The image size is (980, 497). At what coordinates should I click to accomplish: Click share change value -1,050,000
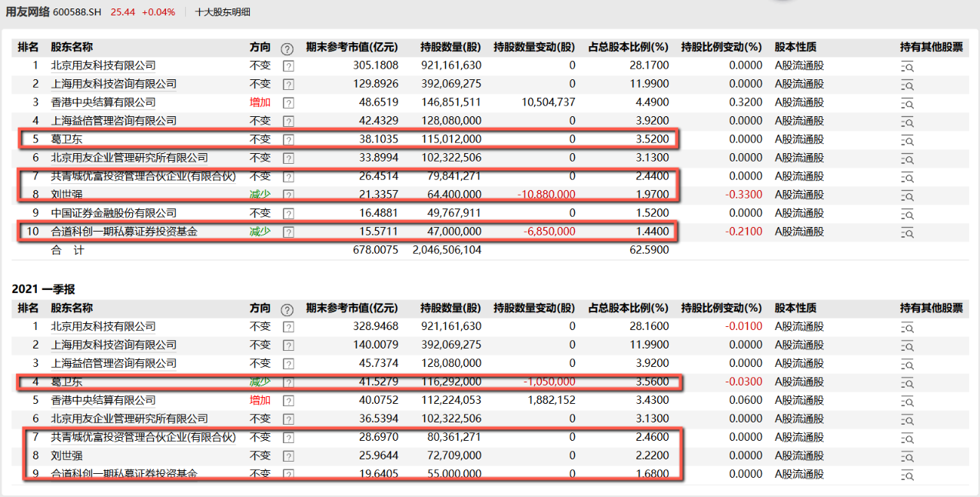(x=549, y=382)
